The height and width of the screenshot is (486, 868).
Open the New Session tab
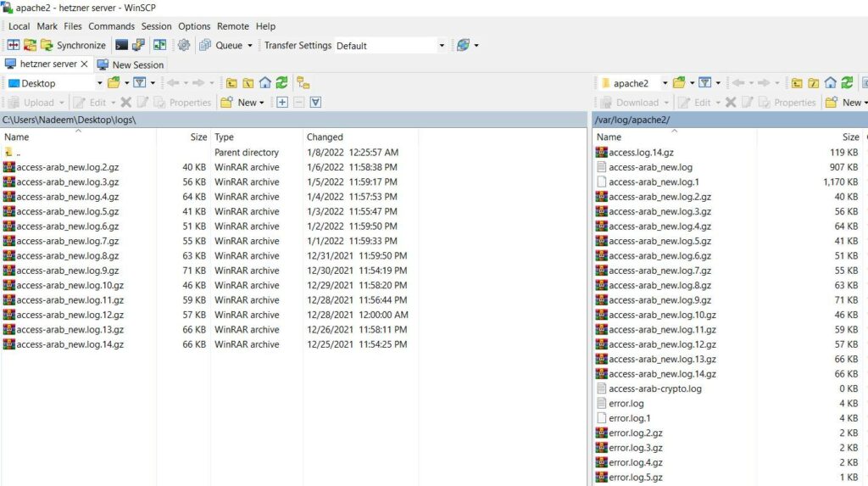click(131, 64)
